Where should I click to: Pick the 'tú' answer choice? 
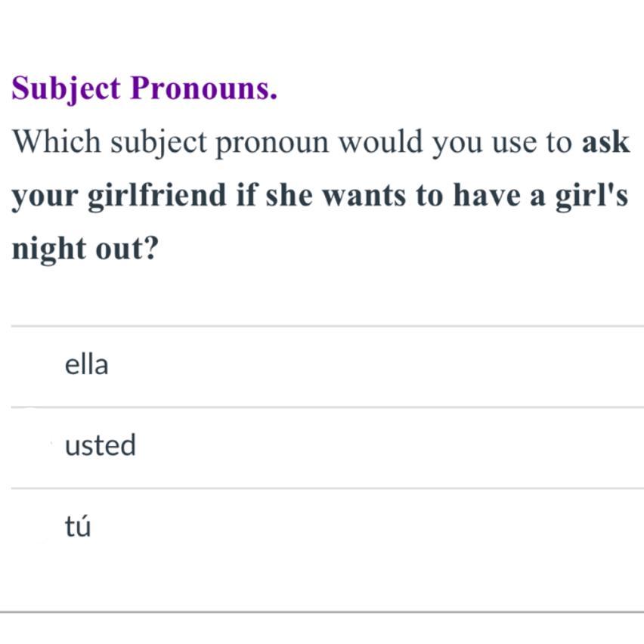pos(78,526)
